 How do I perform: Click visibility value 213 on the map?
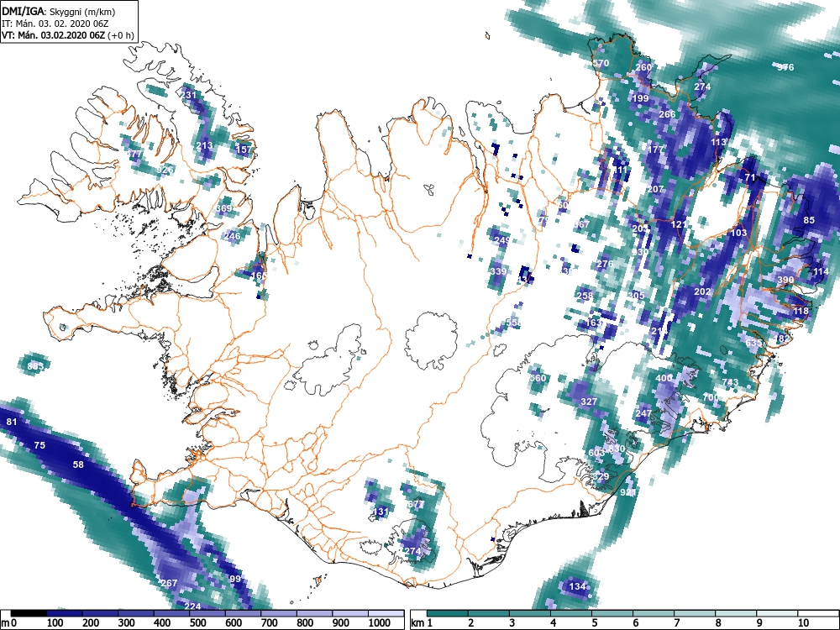(204, 145)
